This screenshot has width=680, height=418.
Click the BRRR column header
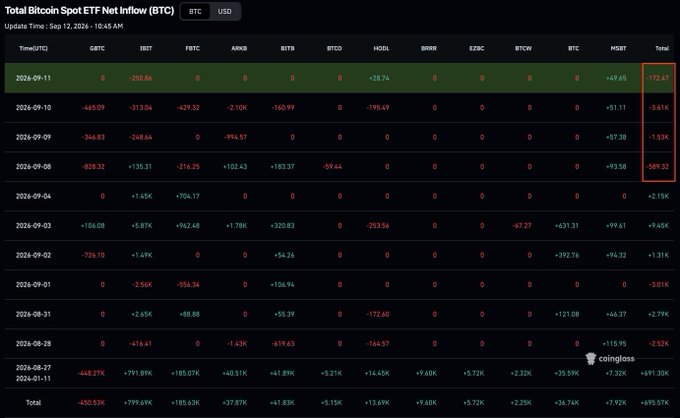pyautogui.click(x=429, y=48)
